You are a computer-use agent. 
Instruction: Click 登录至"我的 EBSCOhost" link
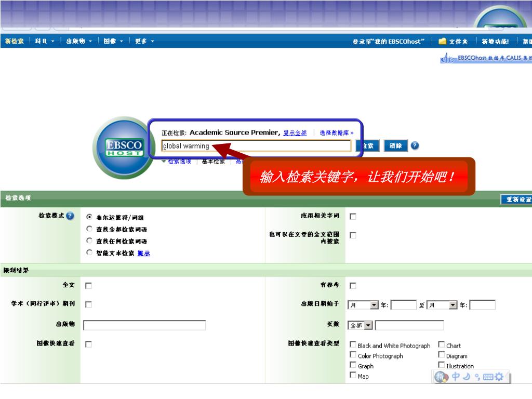[389, 42]
